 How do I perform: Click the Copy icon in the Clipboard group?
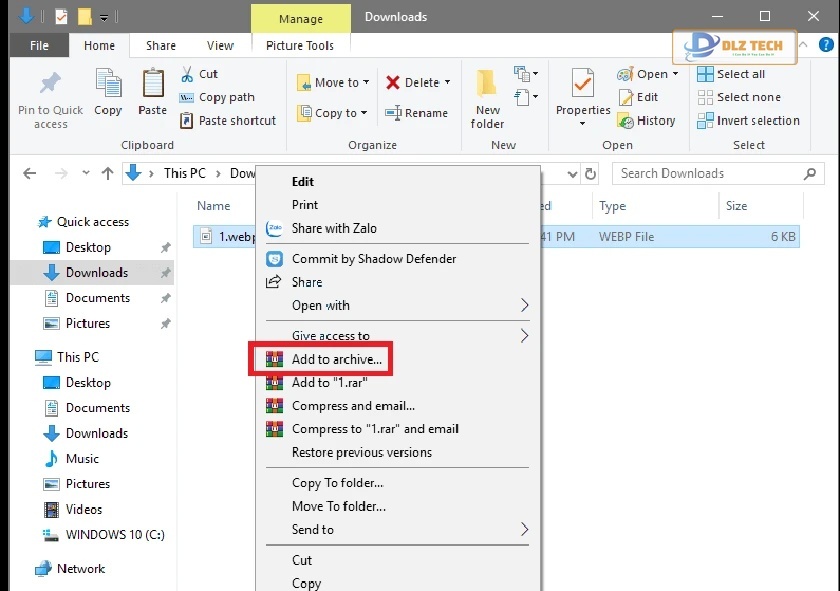[108, 85]
